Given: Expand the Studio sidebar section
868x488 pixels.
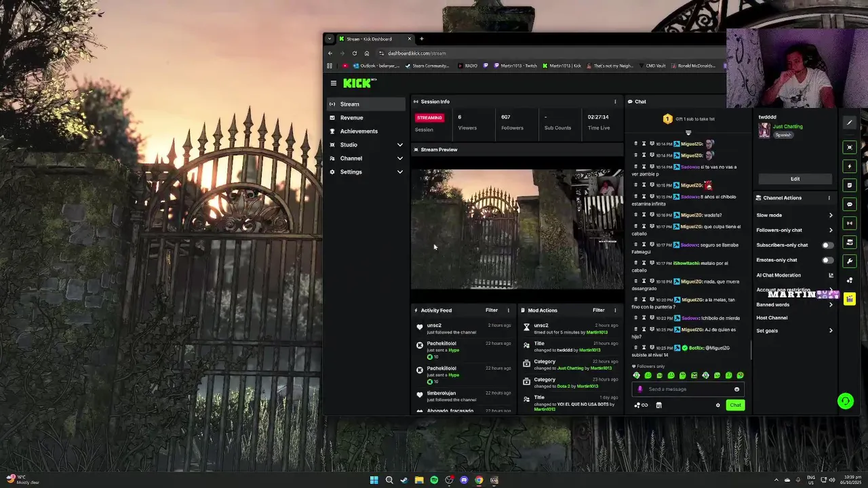Looking at the screenshot, I should 399,145.
